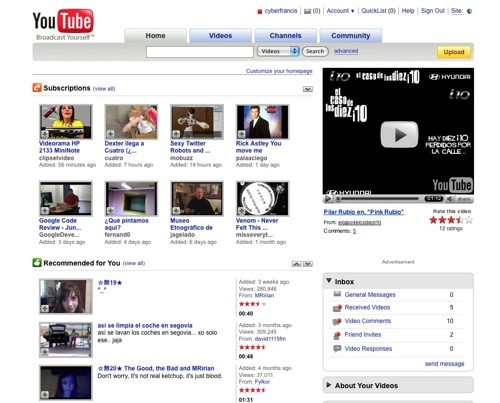Switch to the Channels tab
Screen dimensions: 500x403
pyautogui.click(x=285, y=36)
